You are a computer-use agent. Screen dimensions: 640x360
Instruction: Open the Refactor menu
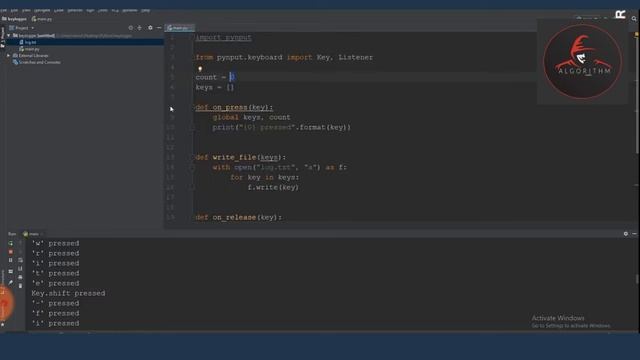pyautogui.click(x=75, y=10)
